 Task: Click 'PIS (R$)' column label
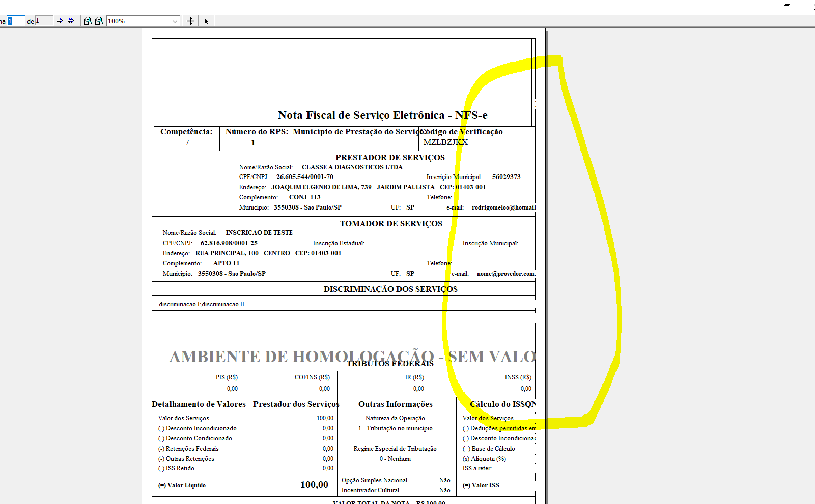pyautogui.click(x=227, y=377)
